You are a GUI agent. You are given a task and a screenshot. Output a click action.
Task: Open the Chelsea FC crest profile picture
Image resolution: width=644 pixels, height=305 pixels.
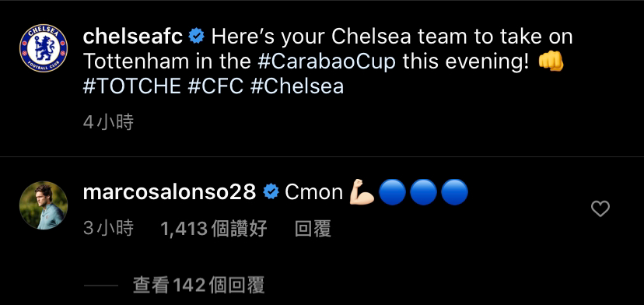click(44, 48)
